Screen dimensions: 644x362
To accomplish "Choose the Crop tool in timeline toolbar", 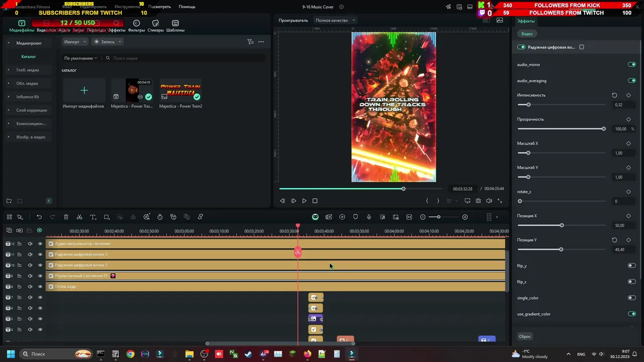I will point(107,217).
